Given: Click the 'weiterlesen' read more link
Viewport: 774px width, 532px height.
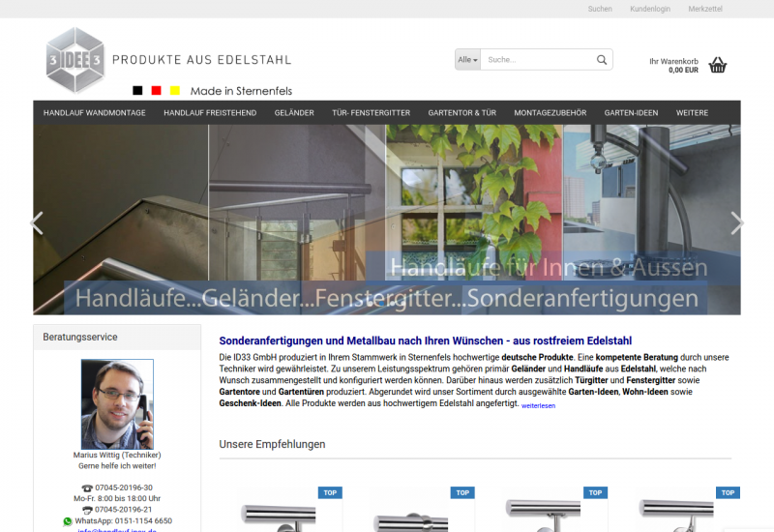Looking at the screenshot, I should (x=538, y=406).
